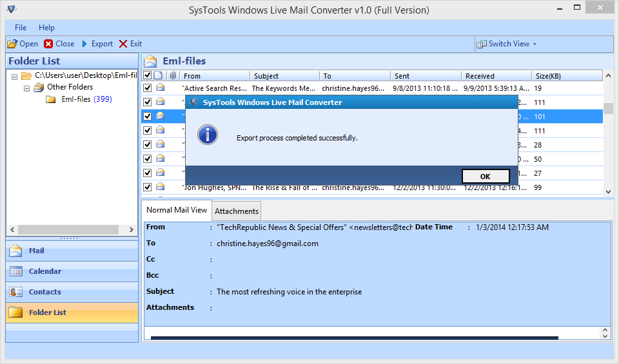Image resolution: width=619 pixels, height=364 pixels.
Task: Collapse the C:\Users\user\Desktop tree node
Action: point(15,77)
